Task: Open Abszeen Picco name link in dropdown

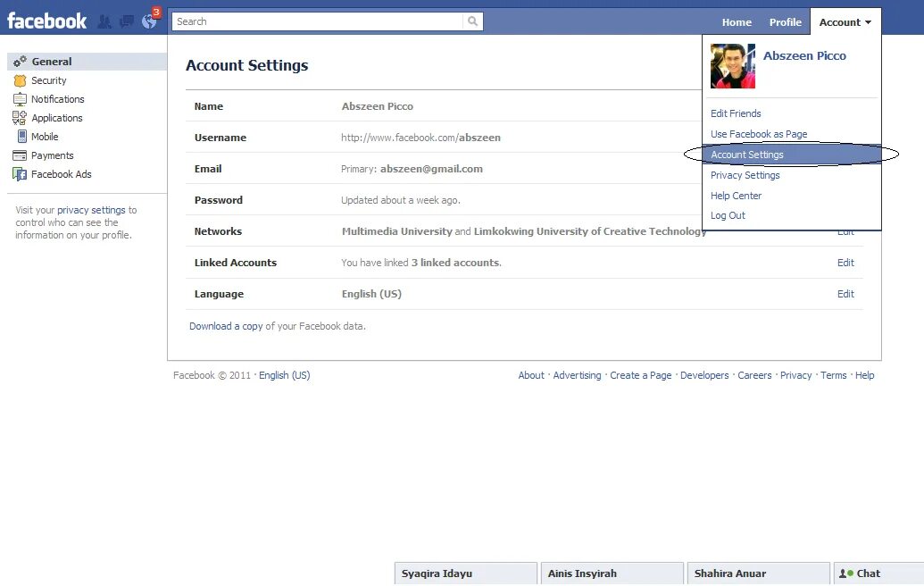Action: click(804, 55)
